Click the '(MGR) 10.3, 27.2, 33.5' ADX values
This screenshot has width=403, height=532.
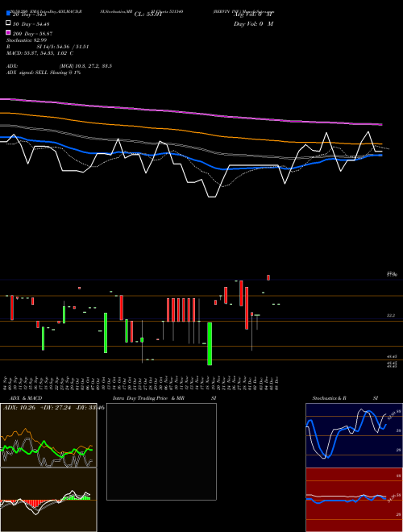85,66
